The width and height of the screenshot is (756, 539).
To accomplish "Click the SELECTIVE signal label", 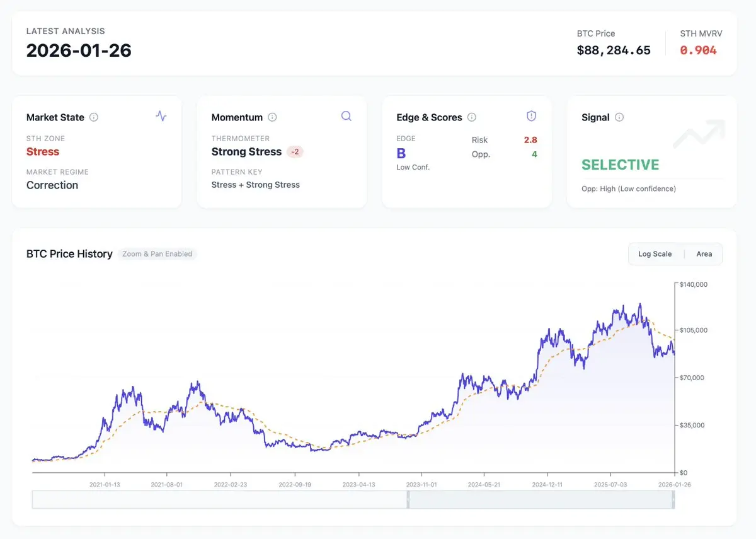I will point(620,165).
